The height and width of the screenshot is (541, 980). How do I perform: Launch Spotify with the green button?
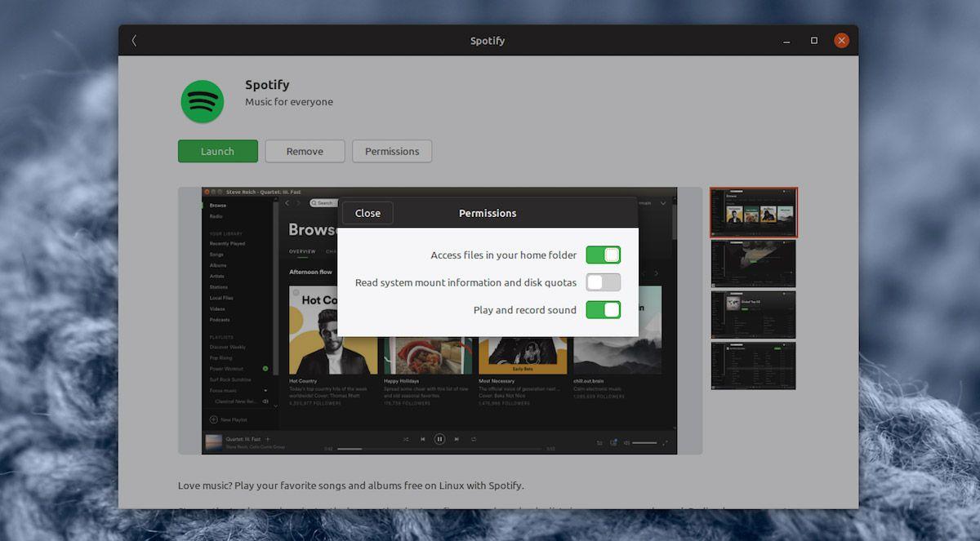point(217,151)
